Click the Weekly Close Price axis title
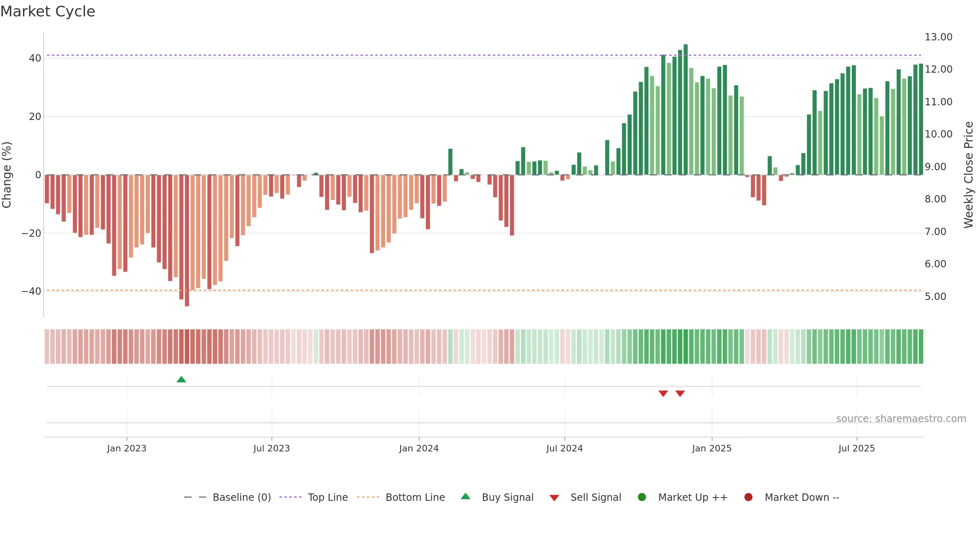Viewport: 980px width, 551px height. 969,175
